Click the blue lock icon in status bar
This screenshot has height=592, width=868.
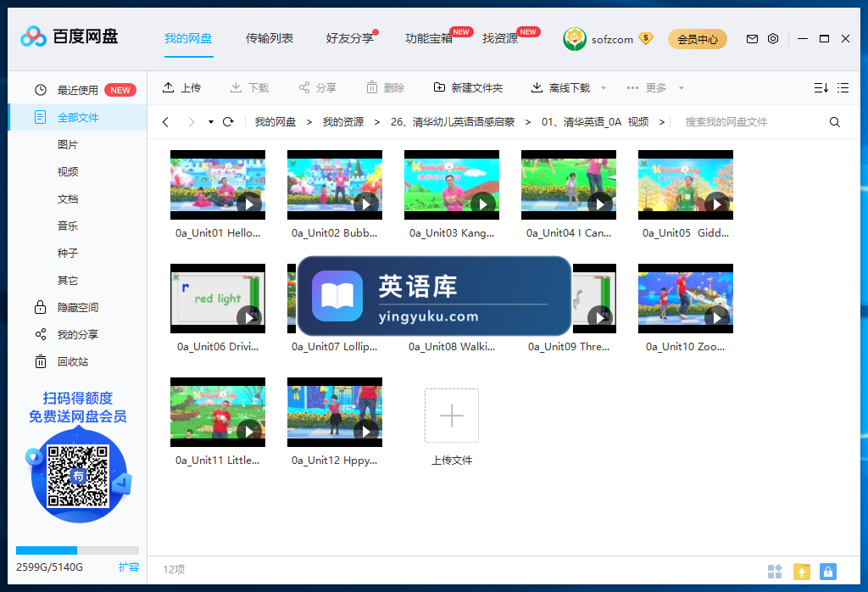click(x=828, y=571)
